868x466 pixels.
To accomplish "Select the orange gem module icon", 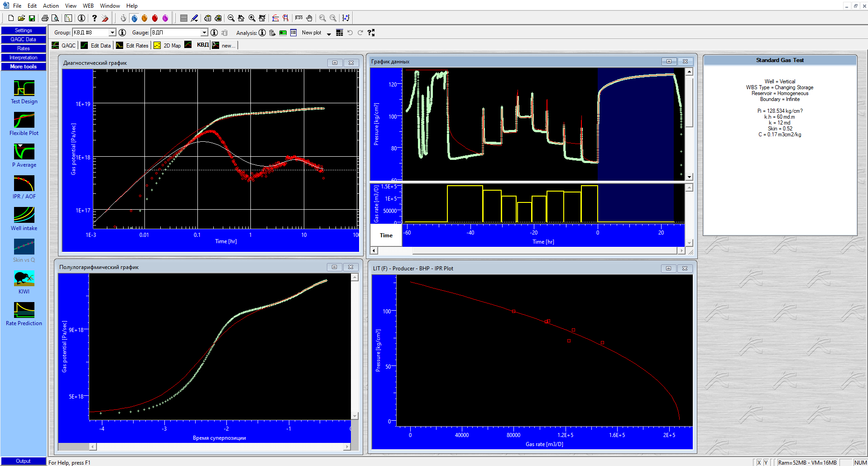I will [144, 18].
